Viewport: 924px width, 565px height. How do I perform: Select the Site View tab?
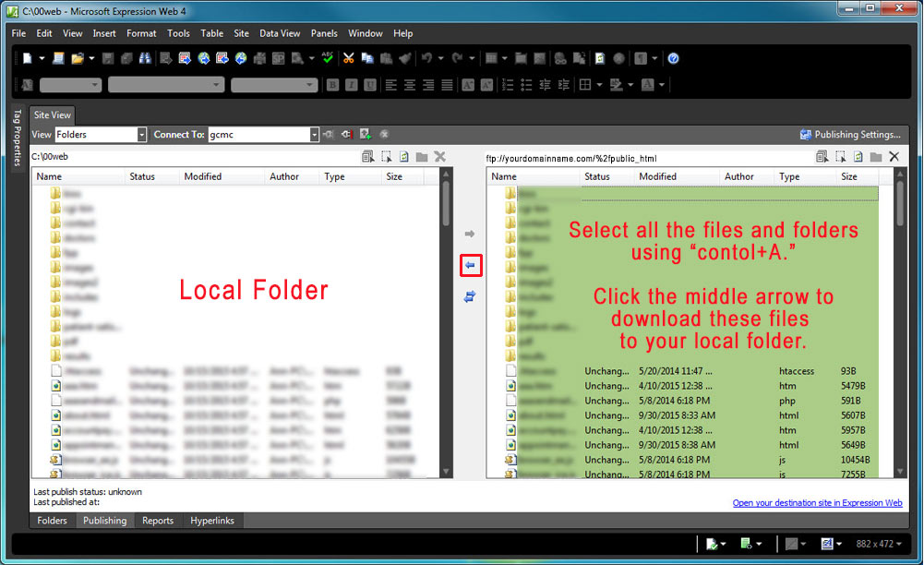[52, 114]
